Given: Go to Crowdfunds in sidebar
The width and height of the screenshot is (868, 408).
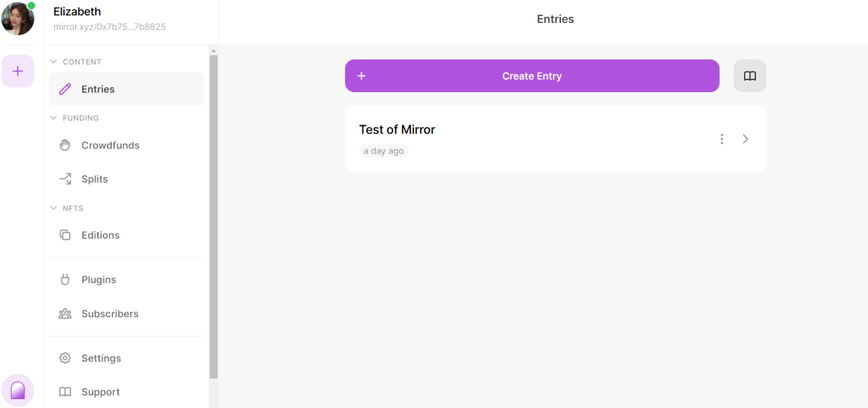Looking at the screenshot, I should coord(126,145).
